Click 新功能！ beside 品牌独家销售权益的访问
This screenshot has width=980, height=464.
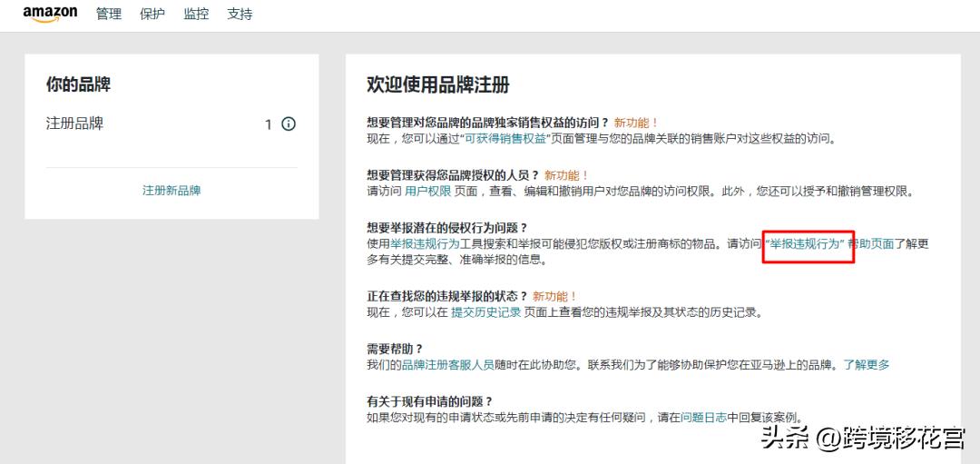(x=636, y=123)
